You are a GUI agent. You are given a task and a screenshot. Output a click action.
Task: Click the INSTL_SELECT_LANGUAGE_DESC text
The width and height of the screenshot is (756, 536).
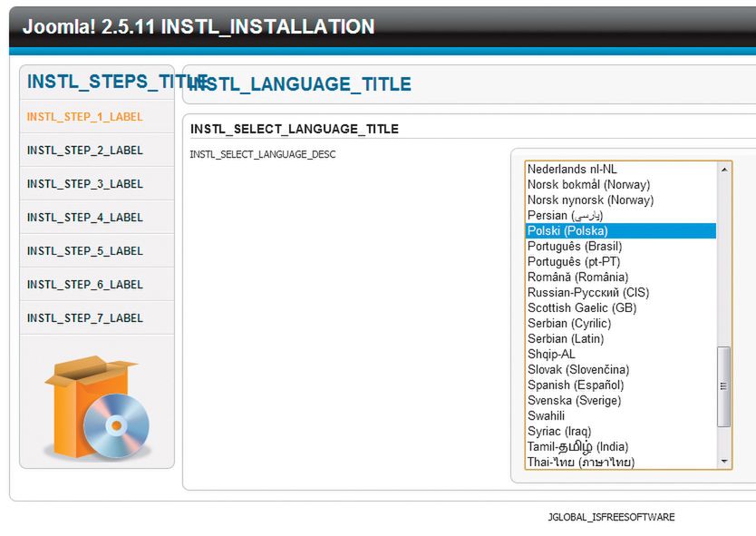tap(263, 154)
